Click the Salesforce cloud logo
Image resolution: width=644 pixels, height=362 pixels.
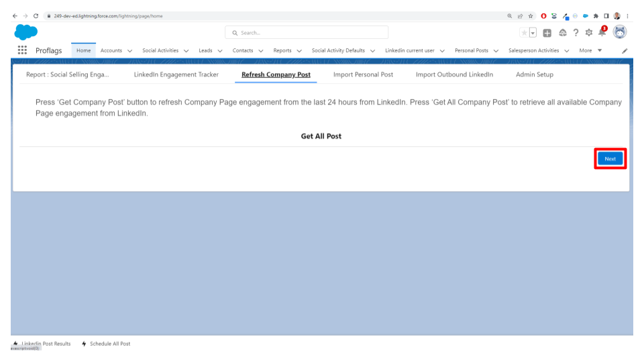pyautogui.click(x=26, y=32)
